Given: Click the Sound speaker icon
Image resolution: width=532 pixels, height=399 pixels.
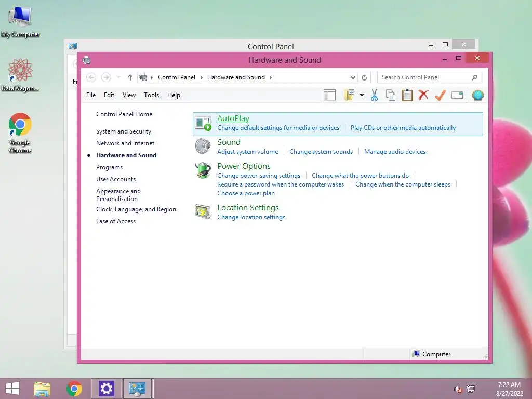Looking at the screenshot, I should tap(203, 146).
